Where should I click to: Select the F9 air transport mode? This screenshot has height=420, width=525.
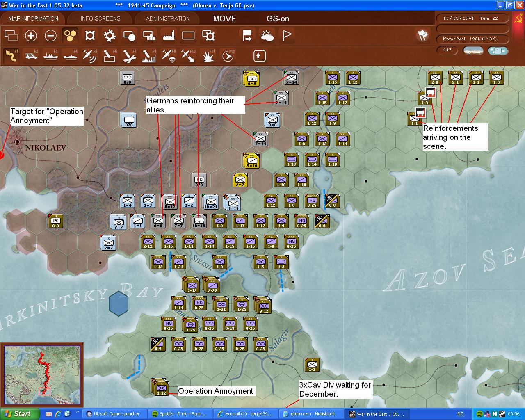point(169,56)
